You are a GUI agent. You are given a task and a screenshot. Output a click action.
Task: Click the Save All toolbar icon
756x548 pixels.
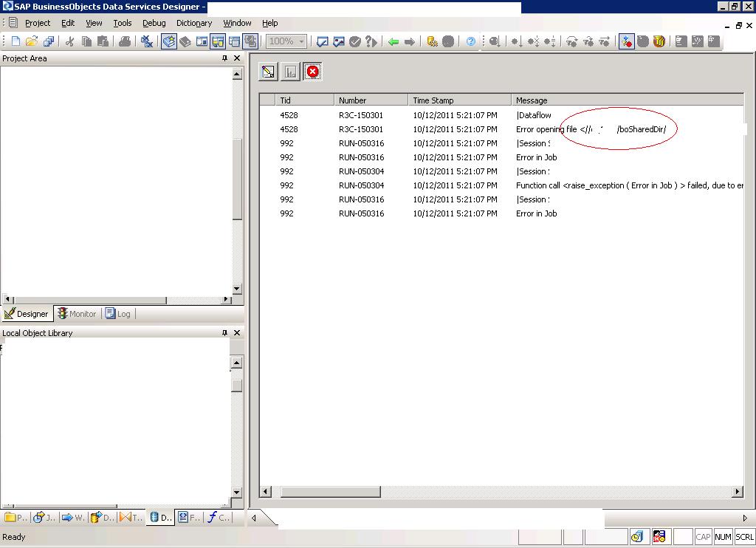tap(48, 41)
